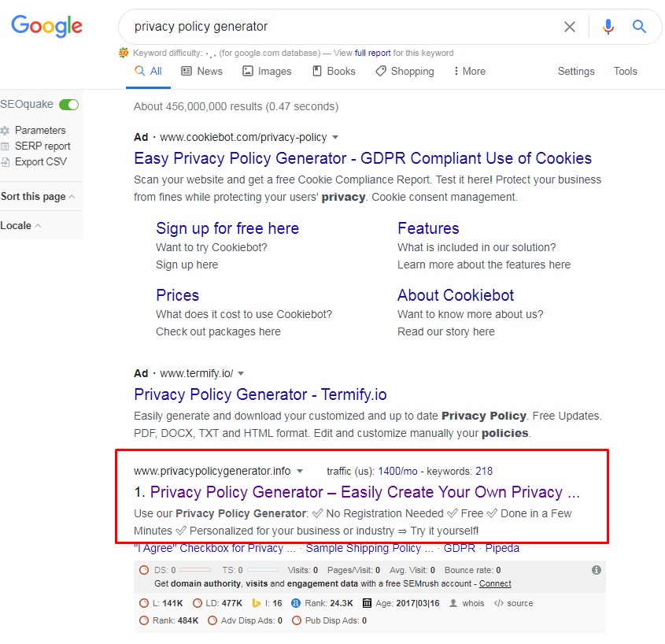The width and height of the screenshot is (665, 644).
Task: Start voice search with microphone icon
Action: point(608,27)
